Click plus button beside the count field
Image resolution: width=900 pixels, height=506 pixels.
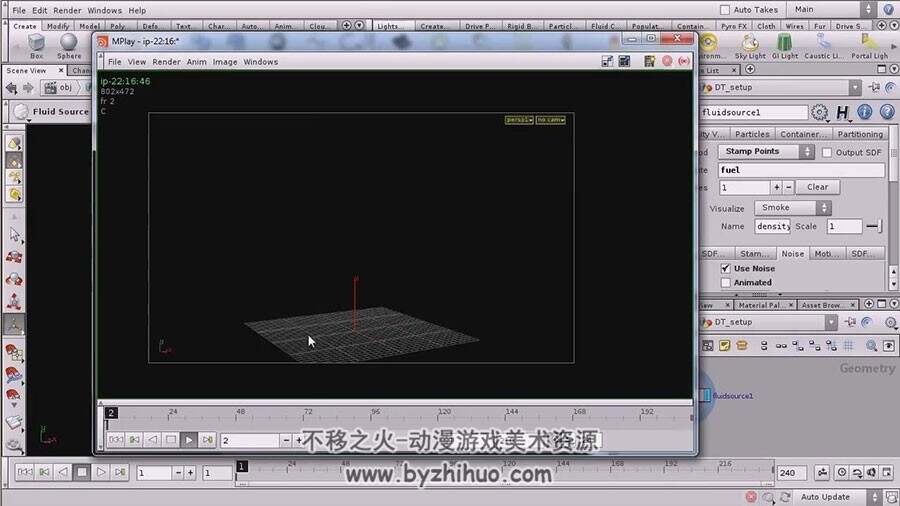[x=777, y=187]
